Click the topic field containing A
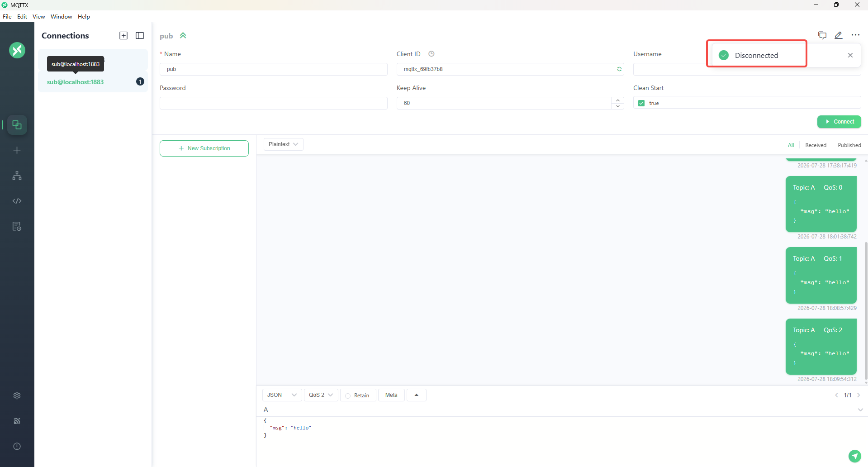This screenshot has width=868, height=467. [559, 410]
